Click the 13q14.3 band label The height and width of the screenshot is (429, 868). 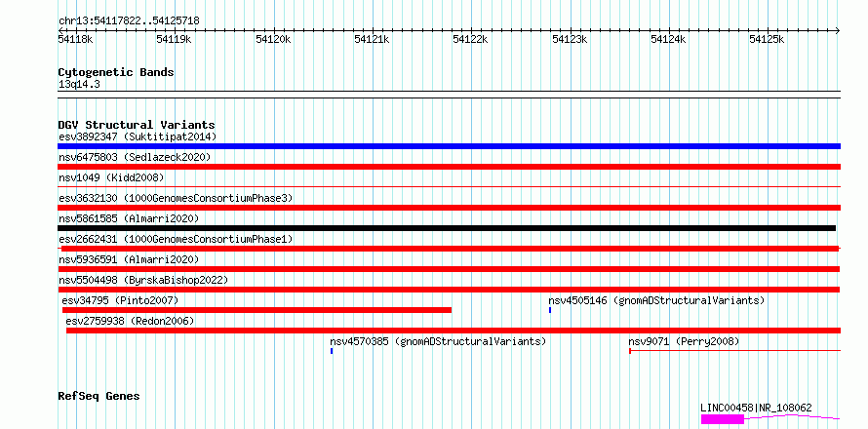[x=79, y=85]
